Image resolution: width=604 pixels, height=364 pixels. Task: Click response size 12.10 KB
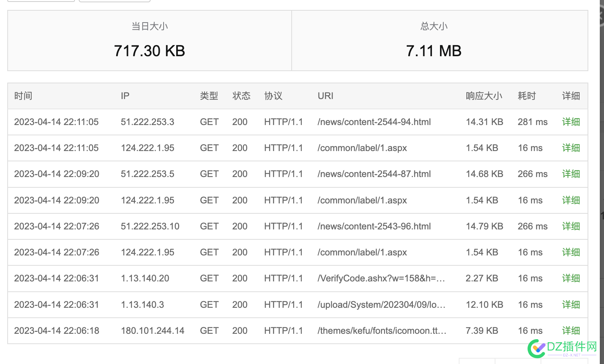click(484, 305)
